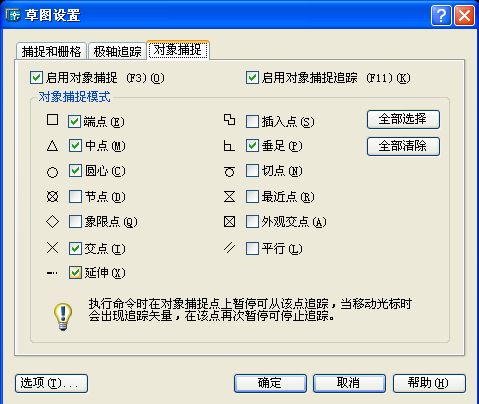Viewport: 479px width, 404px height.
Task: Click the quadrant diamond snap marker icon
Action: [x=52, y=221]
